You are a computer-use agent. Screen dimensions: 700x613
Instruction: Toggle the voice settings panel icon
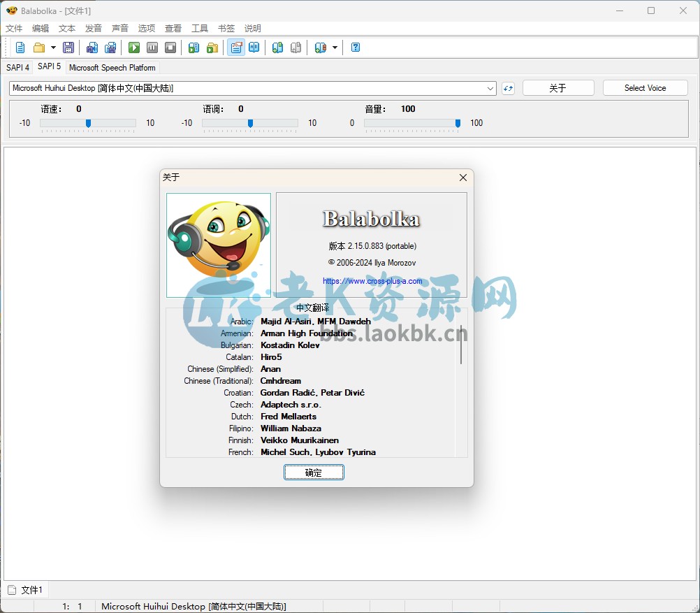point(236,48)
